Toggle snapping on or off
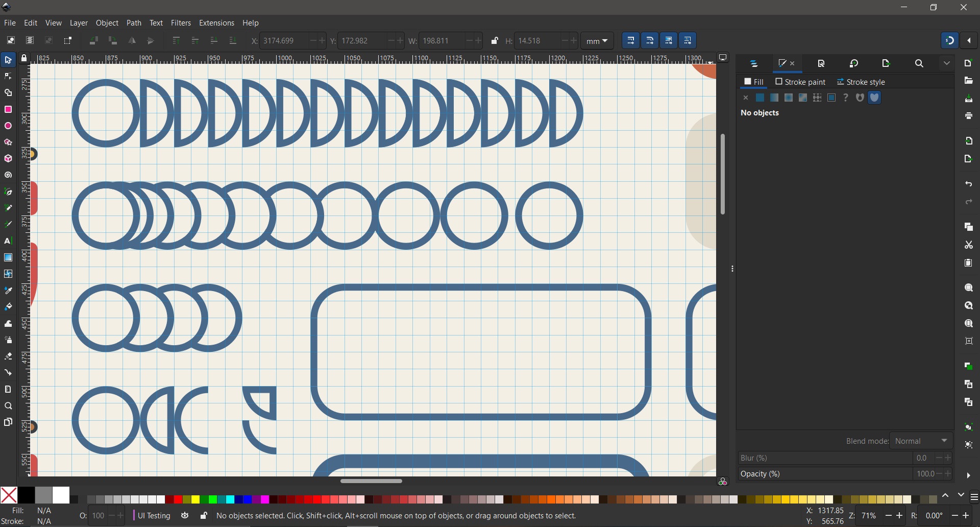 pos(949,40)
